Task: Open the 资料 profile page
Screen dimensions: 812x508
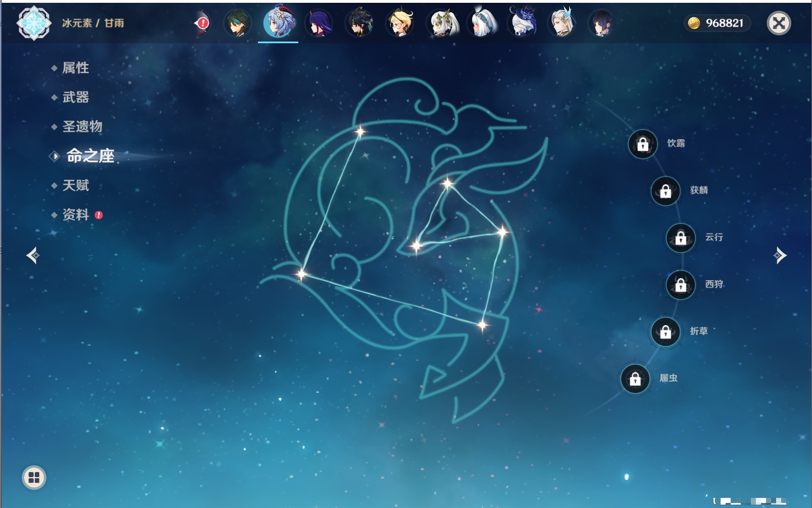Action: 76,214
